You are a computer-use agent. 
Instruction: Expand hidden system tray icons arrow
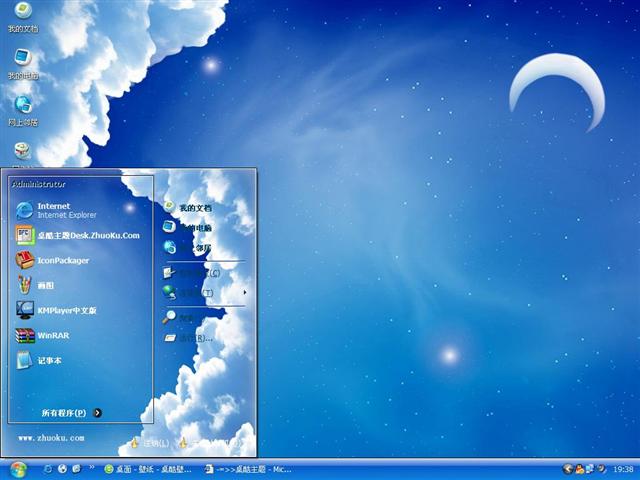[x=567, y=469]
